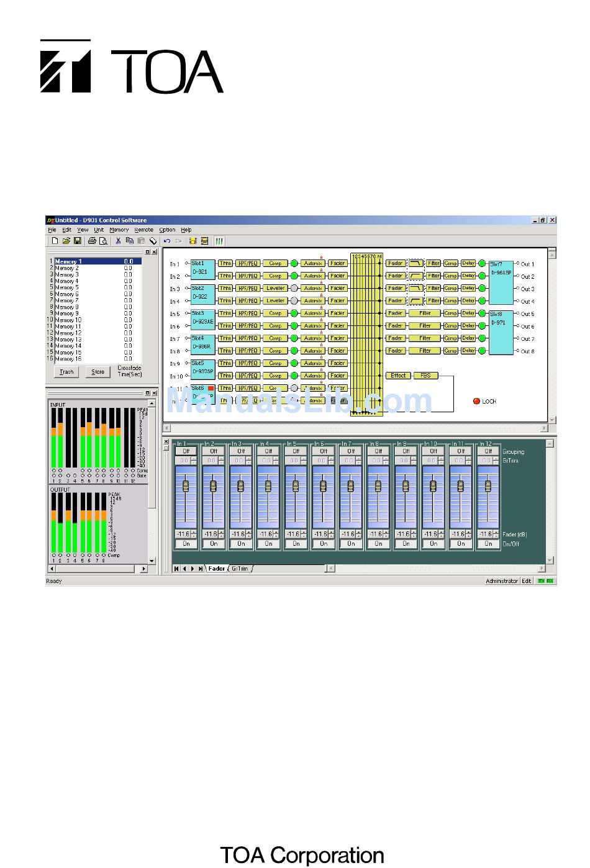Viewport: 590px width, 868px height.
Task: Click the red LOCK indicator
Action: point(477,401)
